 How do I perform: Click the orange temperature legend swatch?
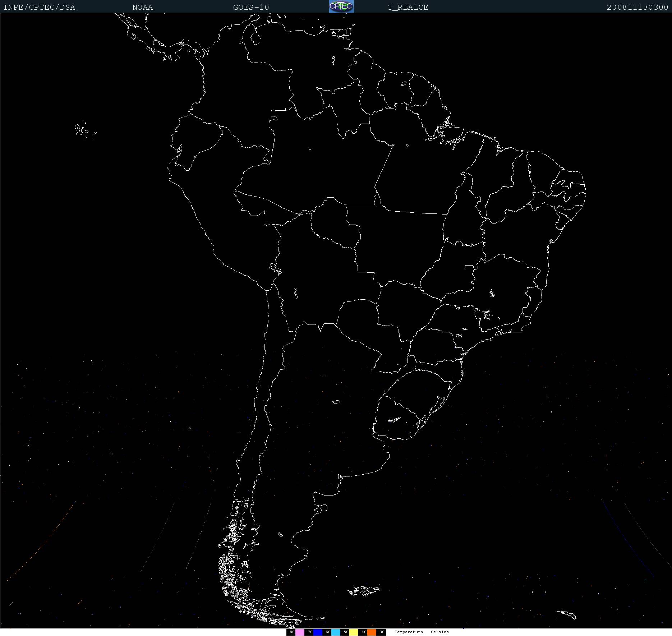(x=372, y=632)
